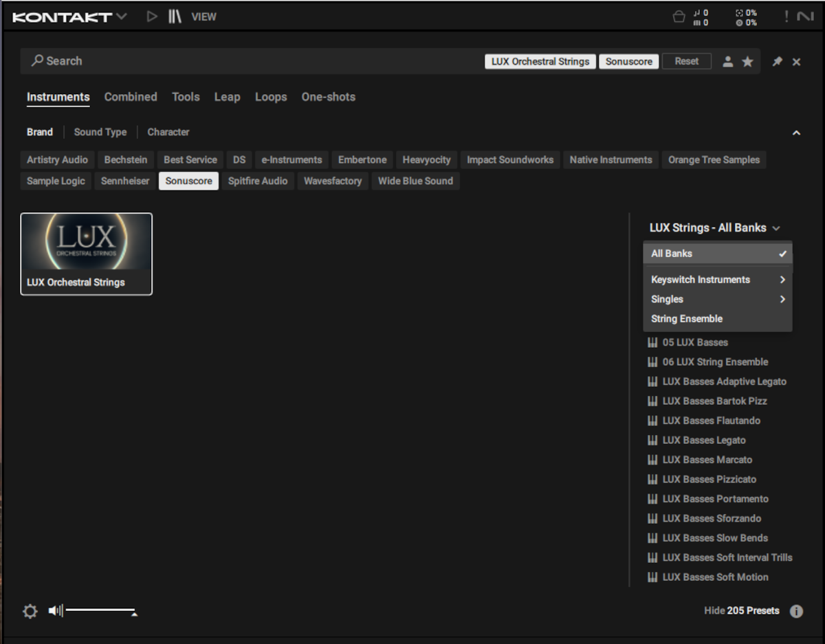
Task: Toggle the Sonuscore brand filter
Action: click(x=188, y=181)
